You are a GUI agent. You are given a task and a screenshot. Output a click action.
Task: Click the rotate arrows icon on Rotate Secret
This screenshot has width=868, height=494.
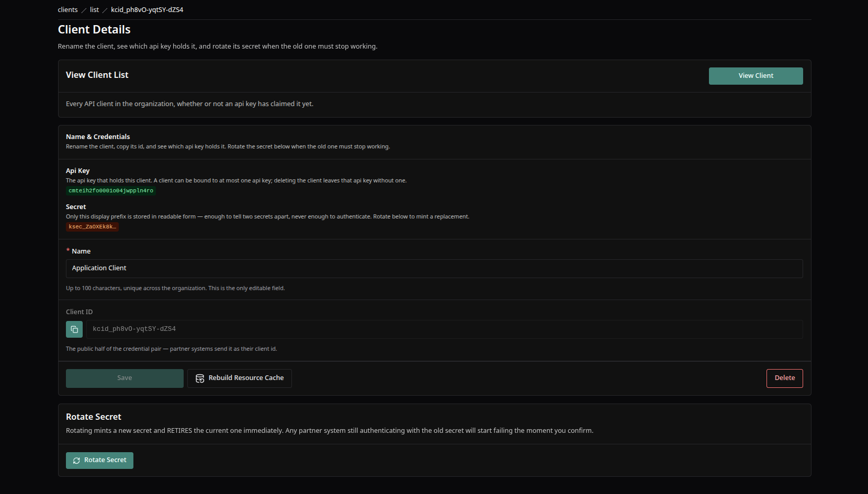pos(76,461)
